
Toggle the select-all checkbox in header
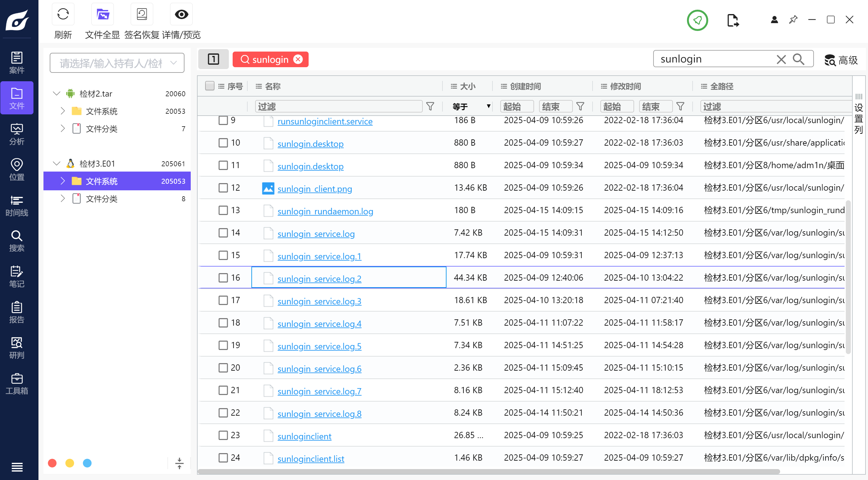pos(209,86)
